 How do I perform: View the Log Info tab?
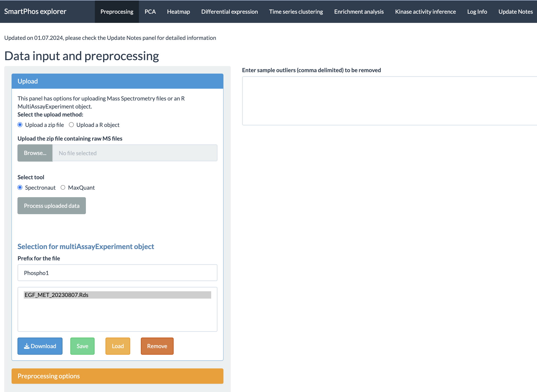tap(477, 12)
